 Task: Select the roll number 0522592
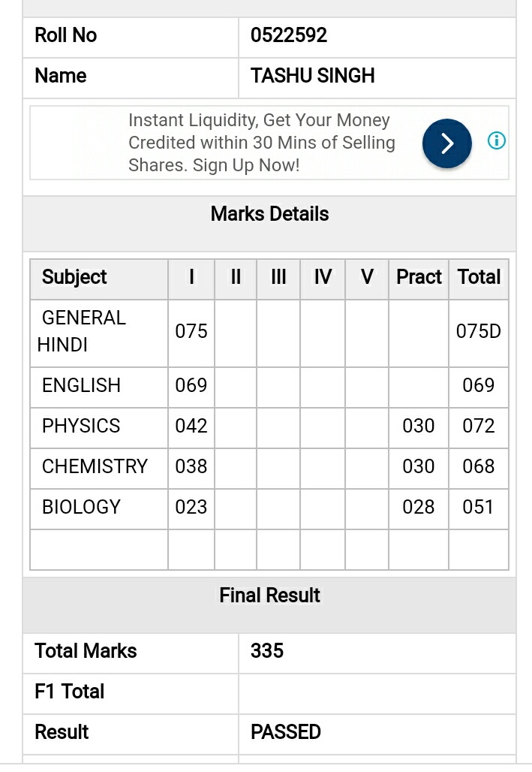pyautogui.click(x=289, y=35)
